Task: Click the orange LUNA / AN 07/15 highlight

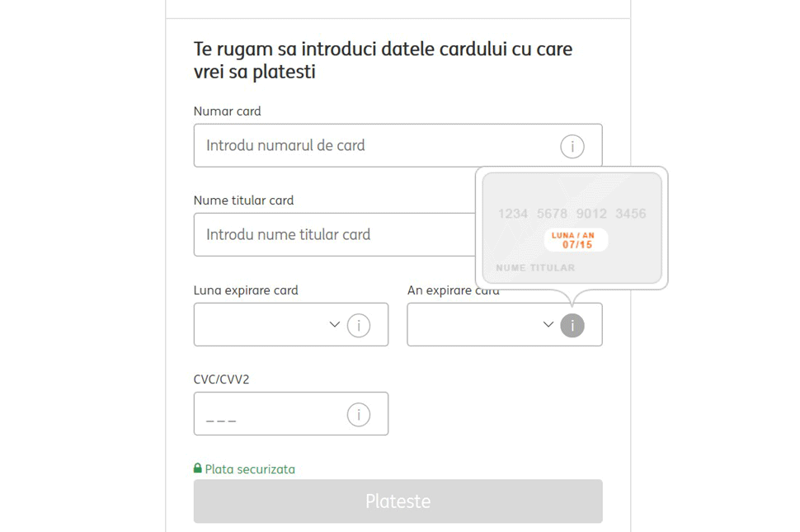Action: coord(576,240)
